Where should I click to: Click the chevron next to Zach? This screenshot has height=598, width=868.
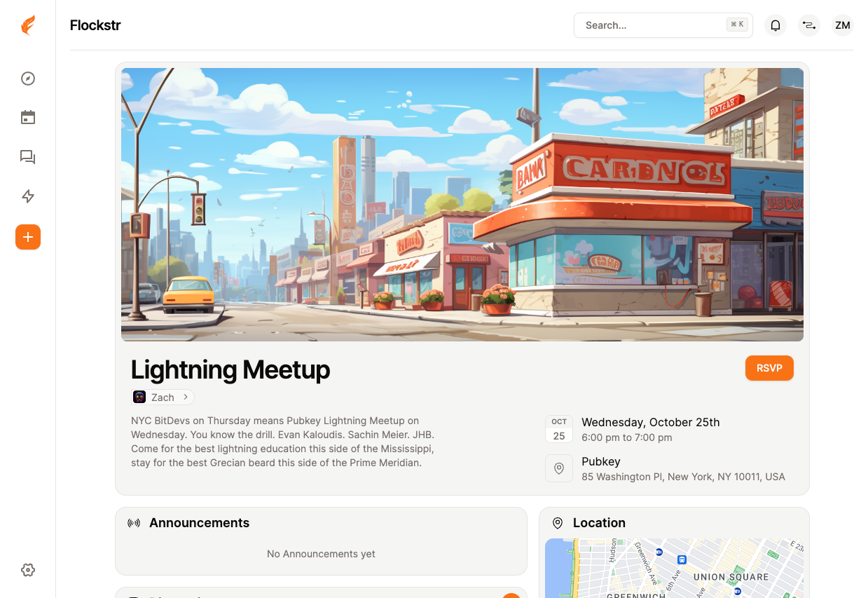pyautogui.click(x=186, y=397)
